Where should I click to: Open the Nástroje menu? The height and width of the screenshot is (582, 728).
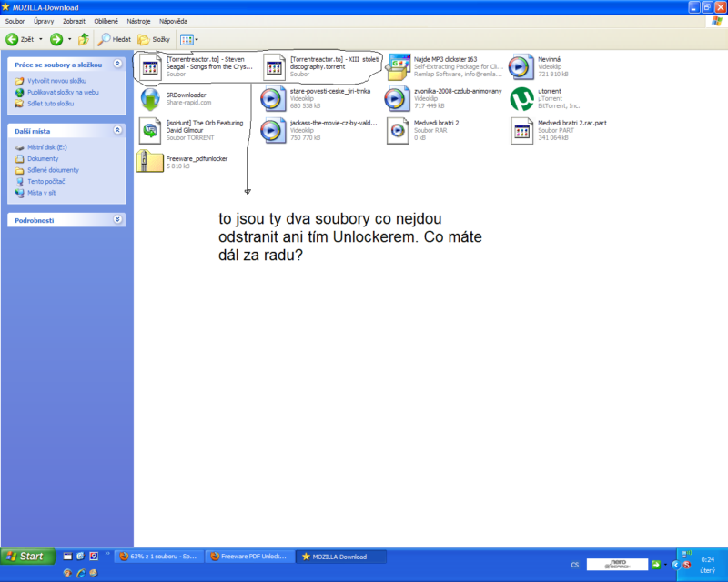point(136,20)
